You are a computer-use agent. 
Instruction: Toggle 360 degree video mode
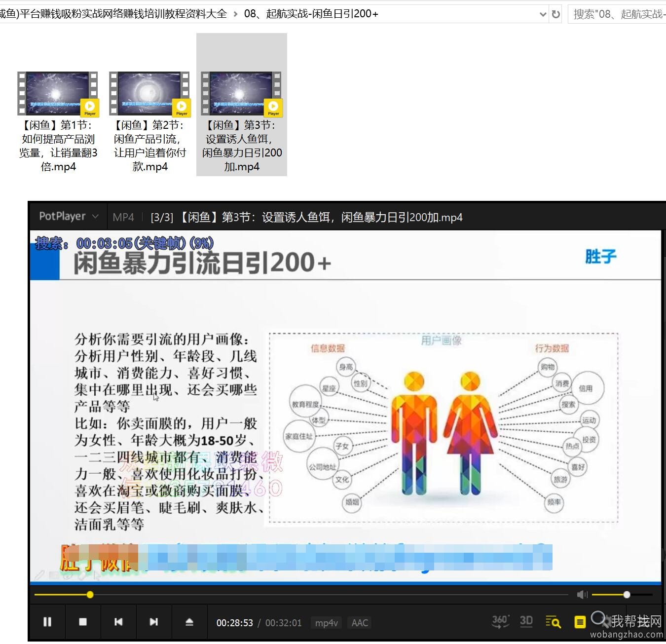click(500, 621)
